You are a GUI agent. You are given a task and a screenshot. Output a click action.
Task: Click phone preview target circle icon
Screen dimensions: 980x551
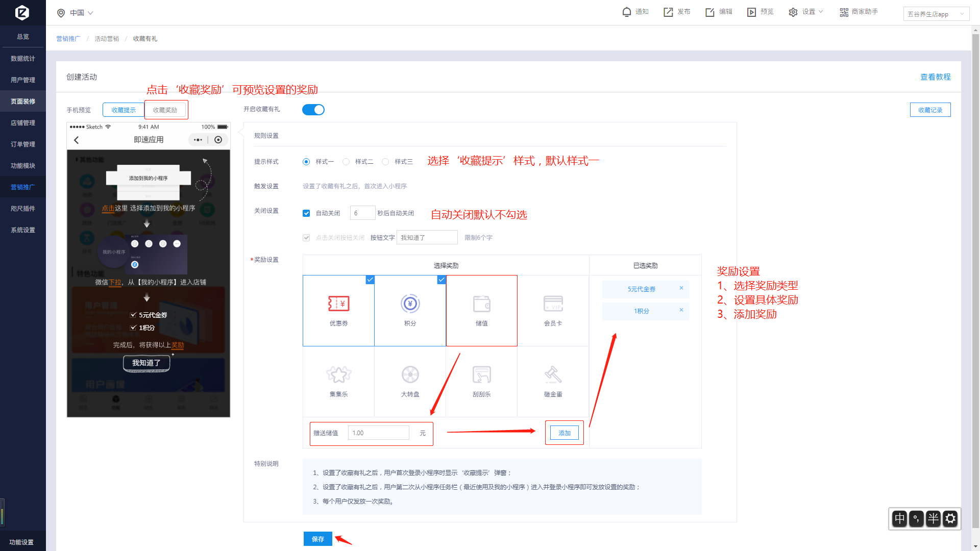coord(218,140)
